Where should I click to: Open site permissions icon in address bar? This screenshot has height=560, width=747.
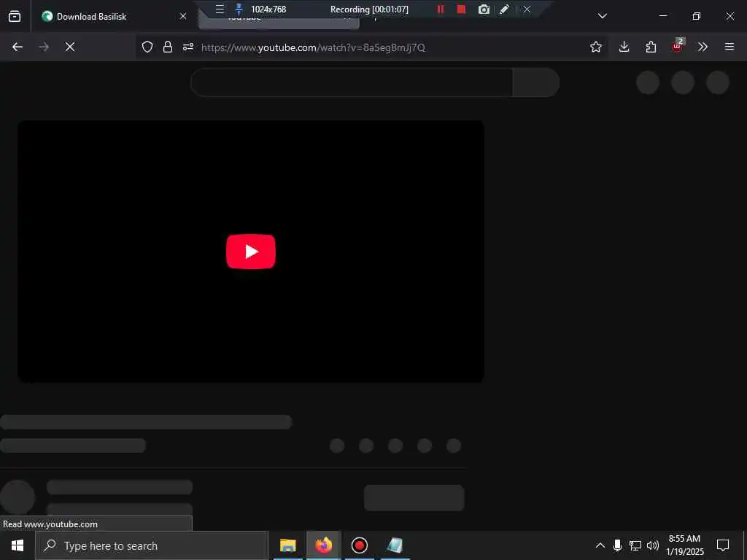pos(188,47)
